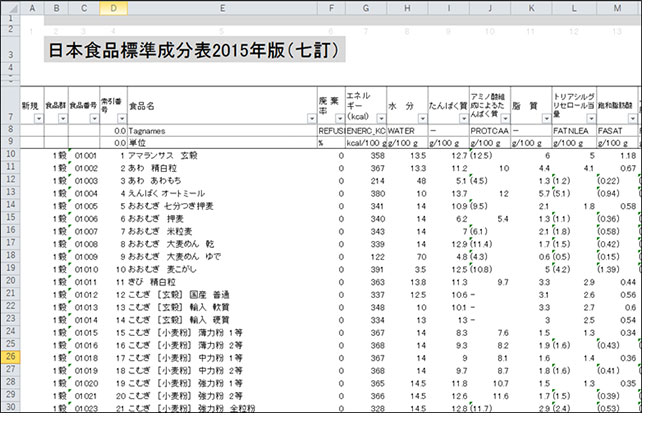
Task: Select the こむぎ [小麦粉] 強力粉 1等 cell
Action: click(x=222, y=383)
